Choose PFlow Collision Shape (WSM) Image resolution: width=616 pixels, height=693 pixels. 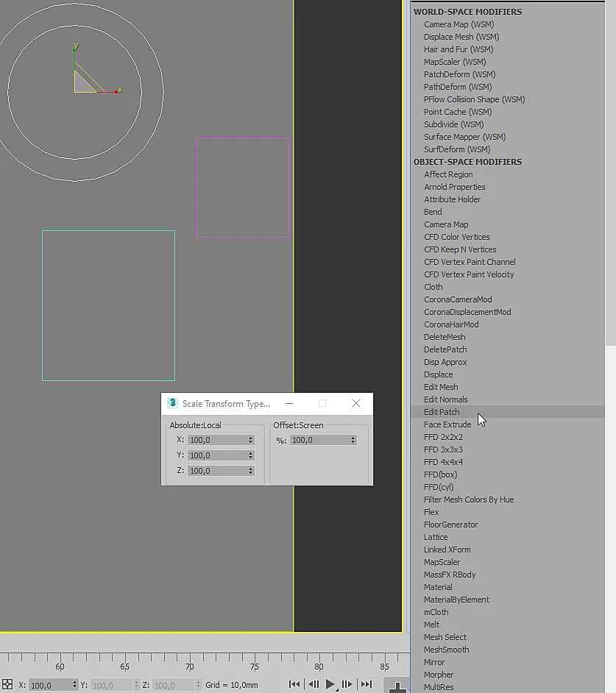coord(474,99)
